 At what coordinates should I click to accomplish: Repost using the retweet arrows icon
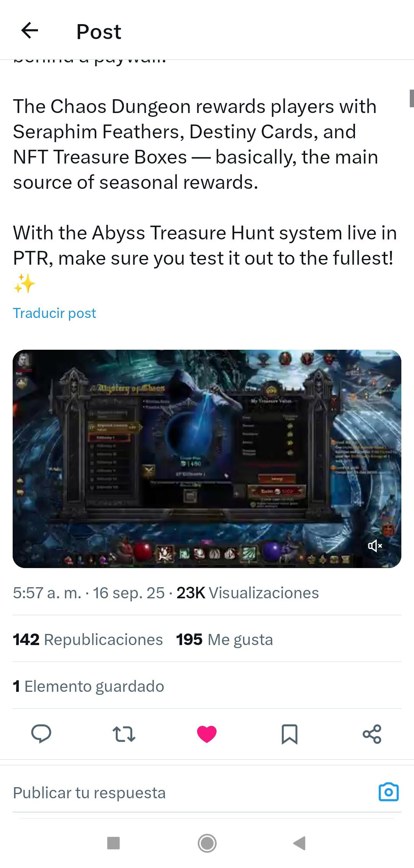click(x=124, y=734)
